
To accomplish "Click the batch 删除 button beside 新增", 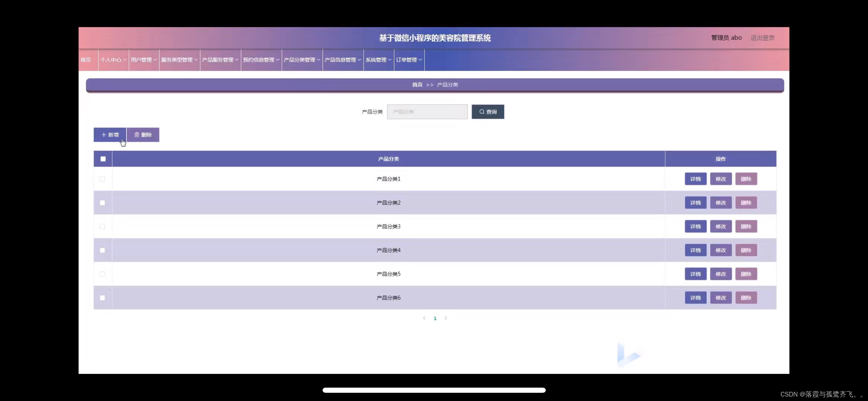I will (x=143, y=135).
